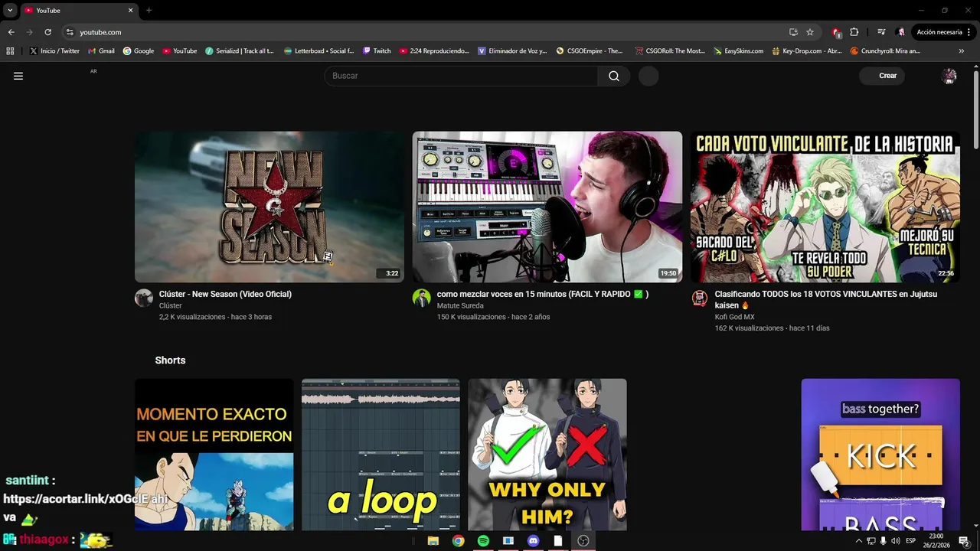Viewport: 980px width, 551px height.
Task: View site information icon in address bar
Action: click(x=70, y=32)
